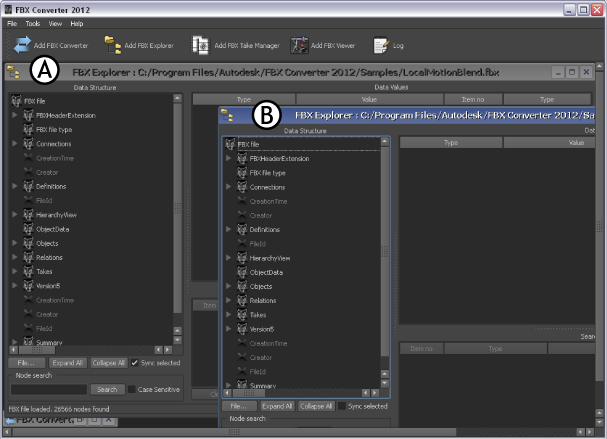Check Sync selected in window B
This screenshot has width=607, height=439.
[342, 406]
